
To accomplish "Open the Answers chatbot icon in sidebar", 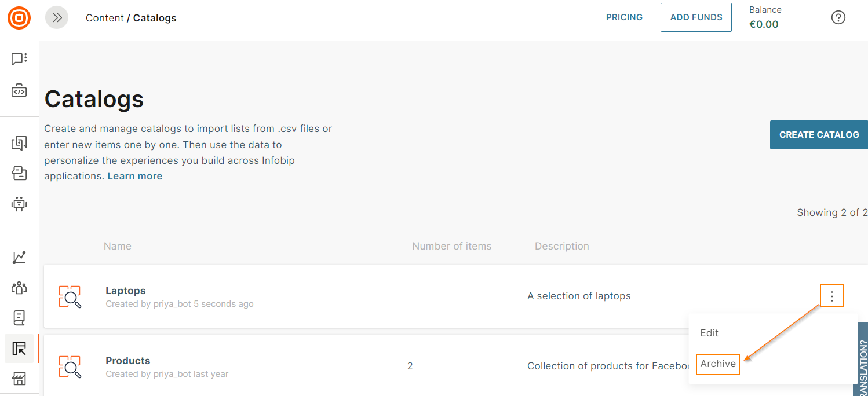I will point(19,204).
